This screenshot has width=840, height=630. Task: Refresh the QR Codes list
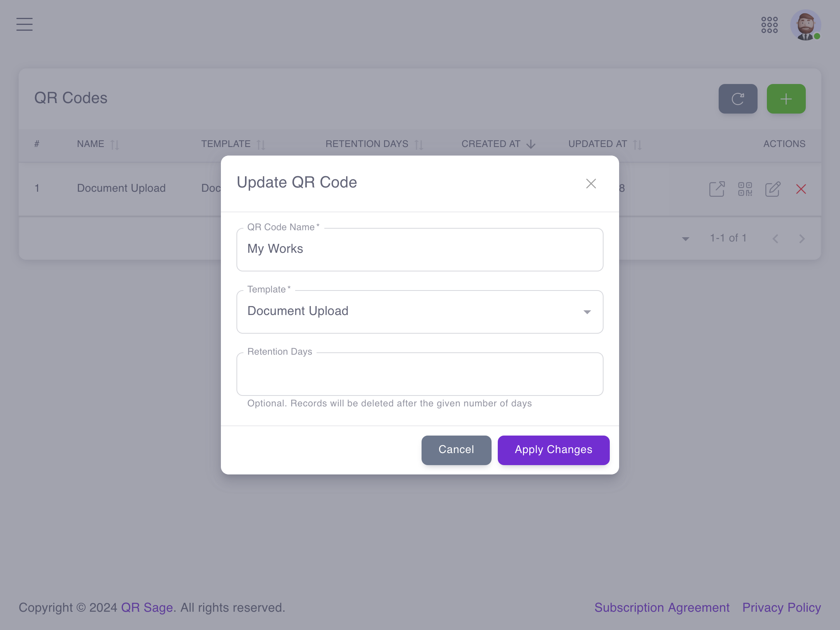tap(738, 98)
